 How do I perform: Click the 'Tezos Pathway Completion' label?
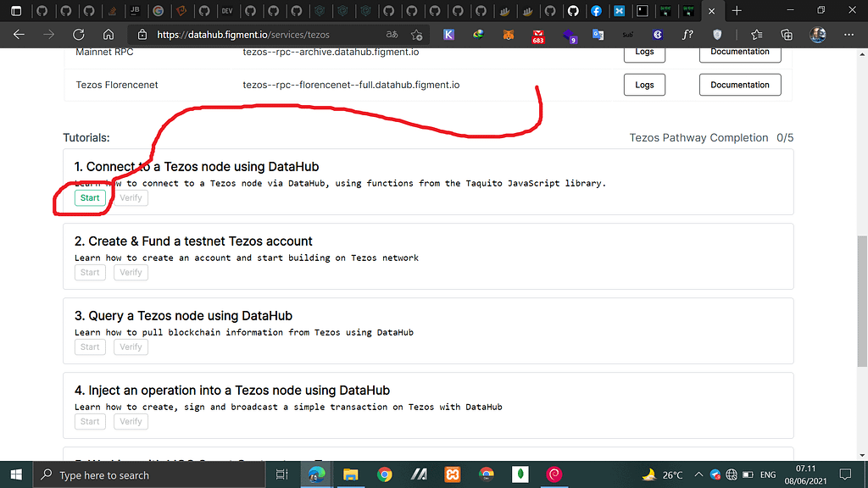[698, 138]
